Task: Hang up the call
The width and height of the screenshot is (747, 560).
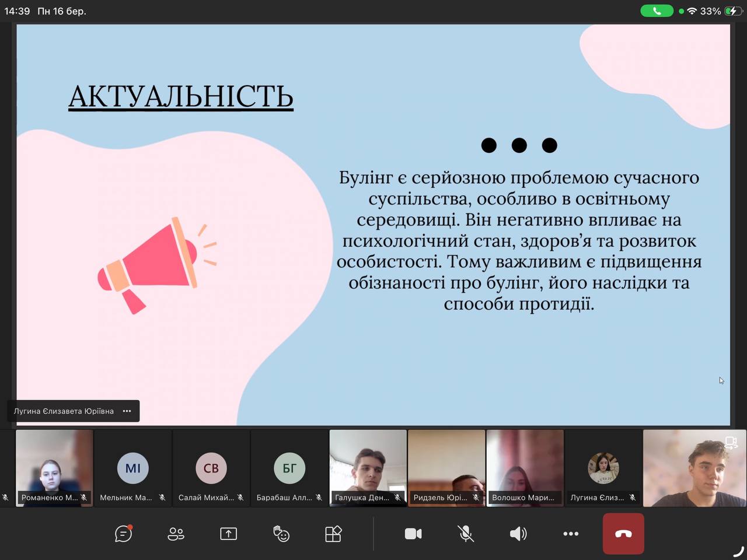Action: [x=623, y=534]
